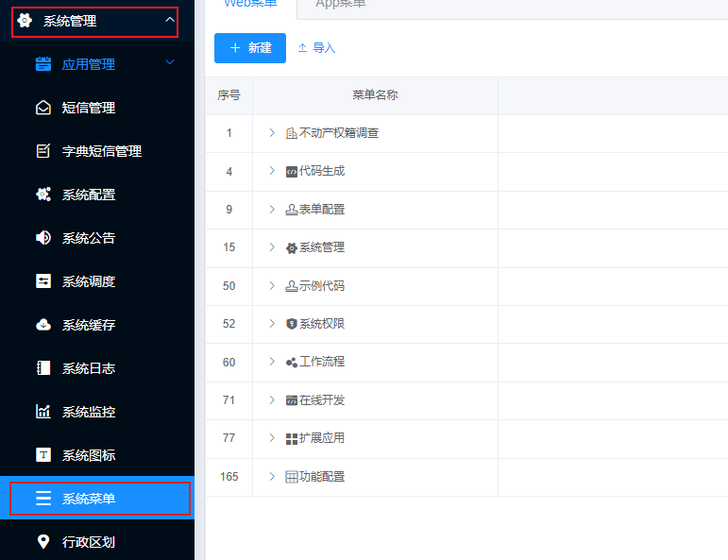Click the 菜单名称 column header

[x=375, y=95]
